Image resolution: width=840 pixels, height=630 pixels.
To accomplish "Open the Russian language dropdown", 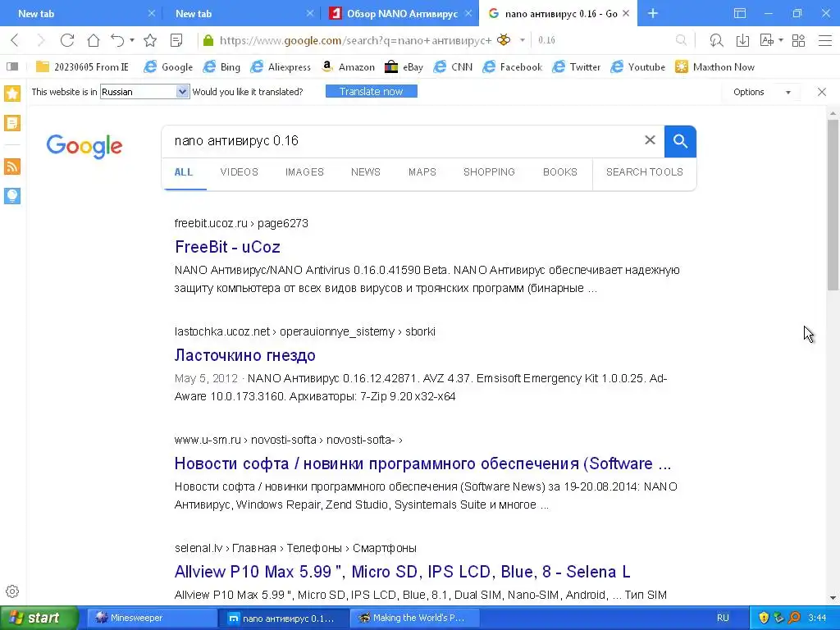I will pos(144,92).
